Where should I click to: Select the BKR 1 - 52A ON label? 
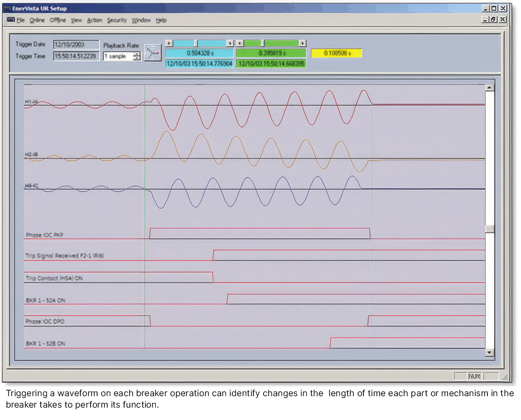click(45, 300)
